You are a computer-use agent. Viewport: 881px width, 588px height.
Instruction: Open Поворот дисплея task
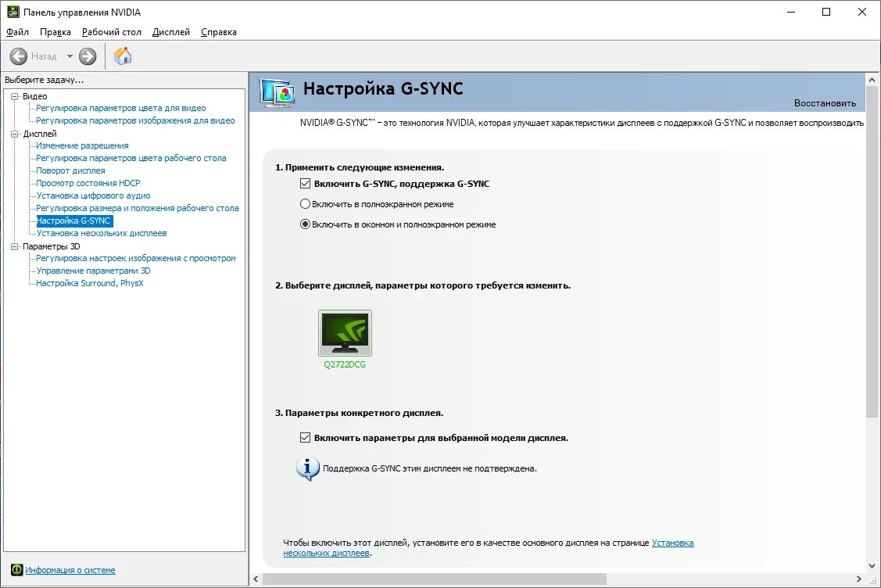click(70, 170)
